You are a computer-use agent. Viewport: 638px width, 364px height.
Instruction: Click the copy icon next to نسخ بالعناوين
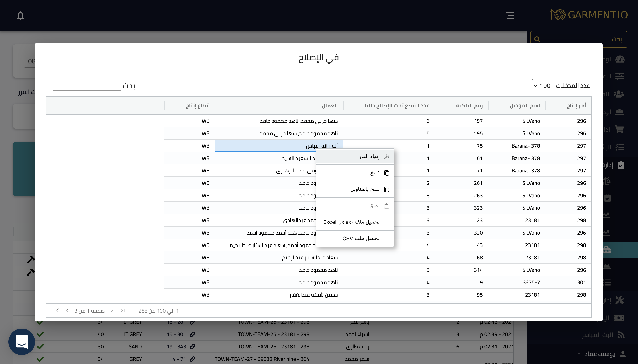(386, 189)
